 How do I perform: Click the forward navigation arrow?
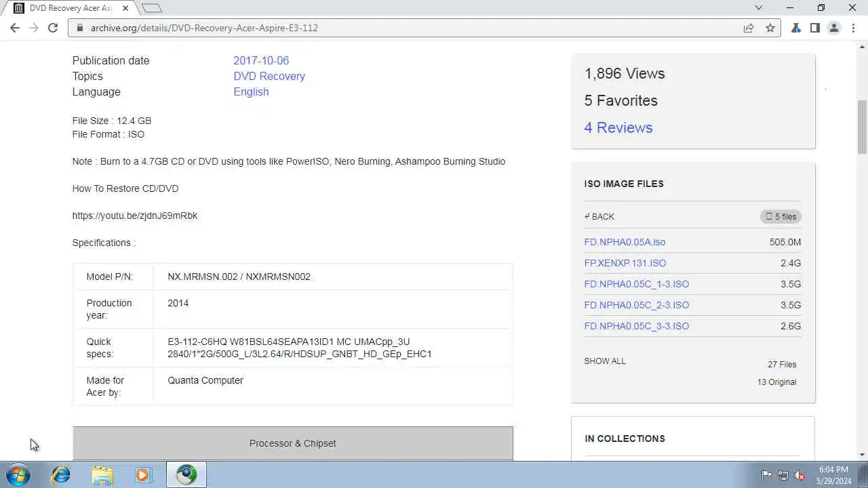(x=34, y=28)
